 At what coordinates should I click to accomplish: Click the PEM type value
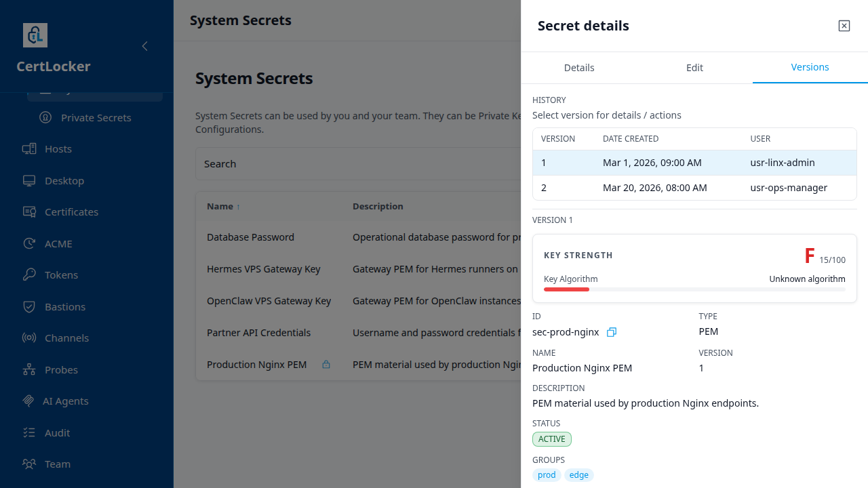(x=709, y=331)
